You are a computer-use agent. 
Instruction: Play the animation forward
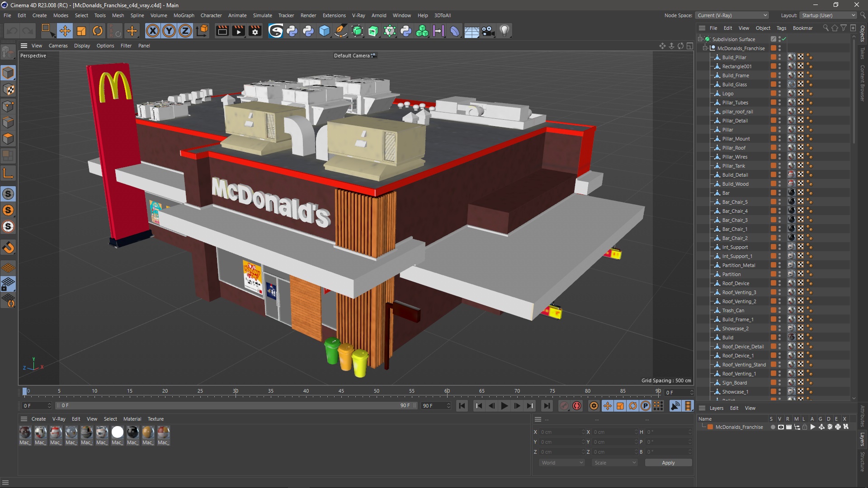pyautogui.click(x=504, y=406)
